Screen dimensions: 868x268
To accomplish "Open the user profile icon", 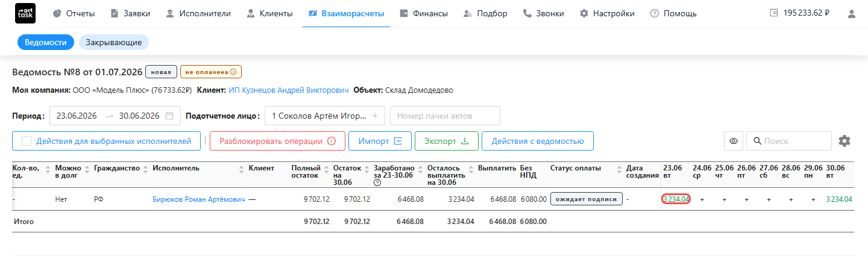I will [852, 13].
